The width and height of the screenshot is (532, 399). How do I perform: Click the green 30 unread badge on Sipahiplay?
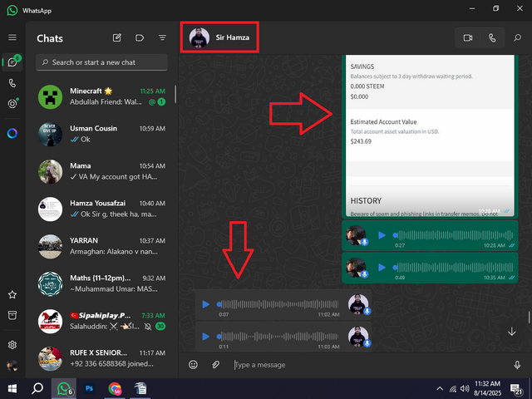pos(160,327)
